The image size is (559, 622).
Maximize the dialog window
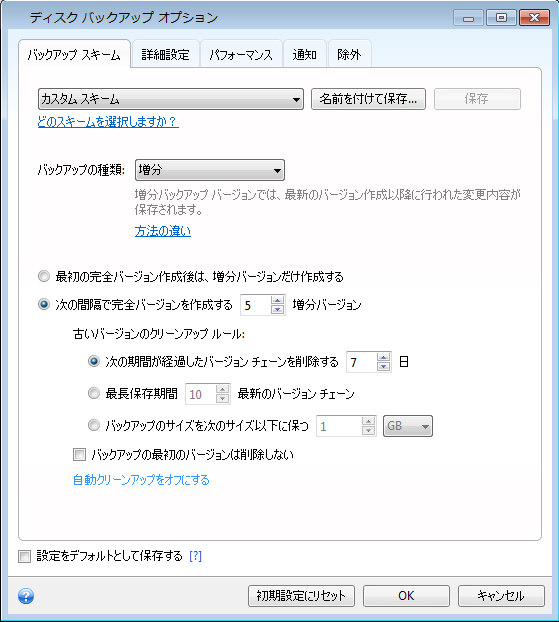coord(501,18)
